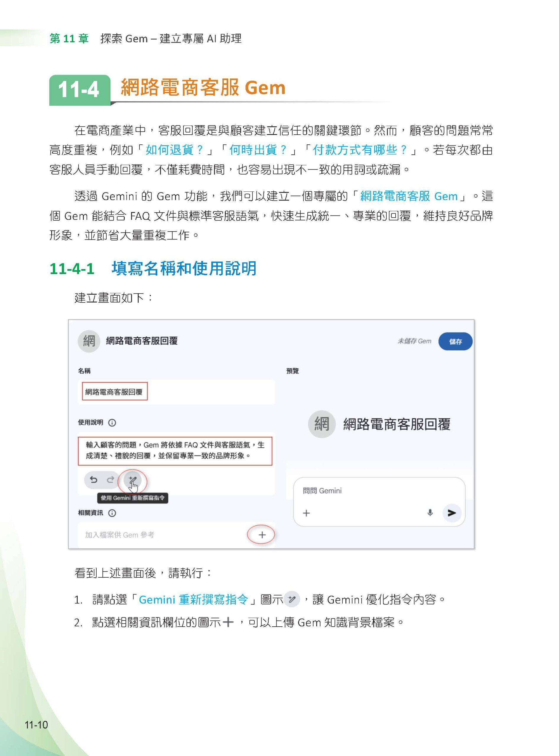Click the inline wand icon in step 1 text

click(x=292, y=599)
